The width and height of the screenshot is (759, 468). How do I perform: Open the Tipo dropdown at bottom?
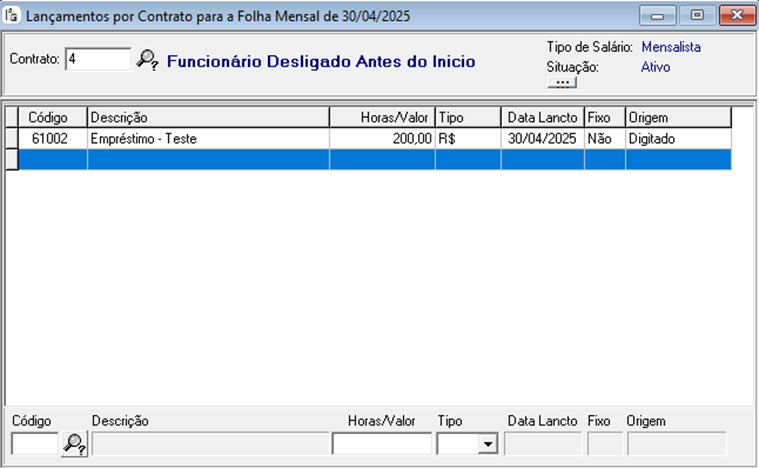(x=488, y=444)
